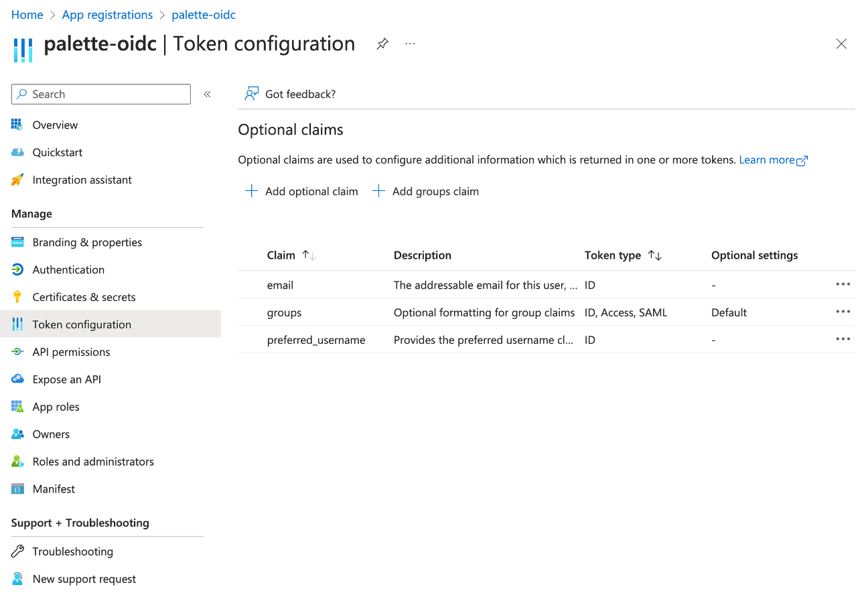Click 'Provides the preferred username' description
Viewport: 868px width, 595px height.
point(484,340)
